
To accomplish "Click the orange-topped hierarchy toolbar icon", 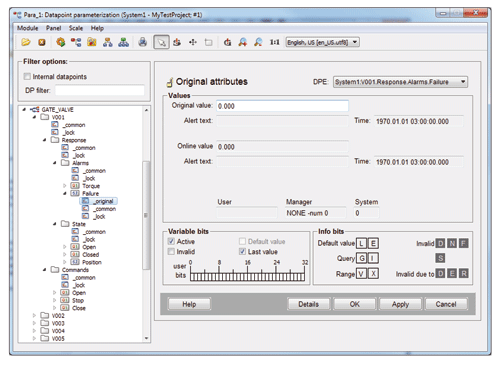I will point(108,42).
